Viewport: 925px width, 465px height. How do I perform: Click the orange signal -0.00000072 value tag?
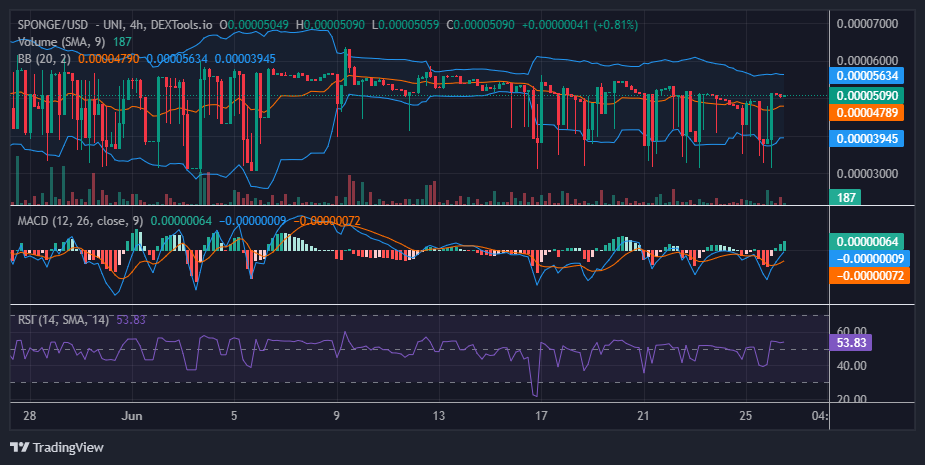870,276
